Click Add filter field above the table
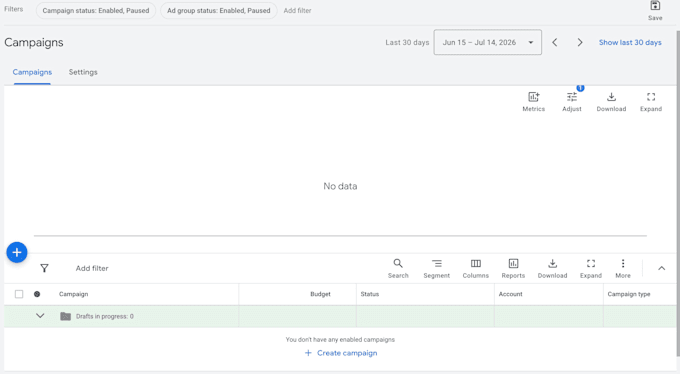 coord(92,268)
